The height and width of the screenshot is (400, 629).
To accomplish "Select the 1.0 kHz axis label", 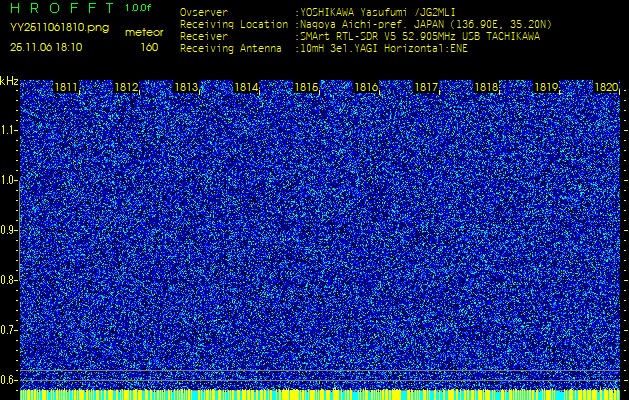I will 9,180.
